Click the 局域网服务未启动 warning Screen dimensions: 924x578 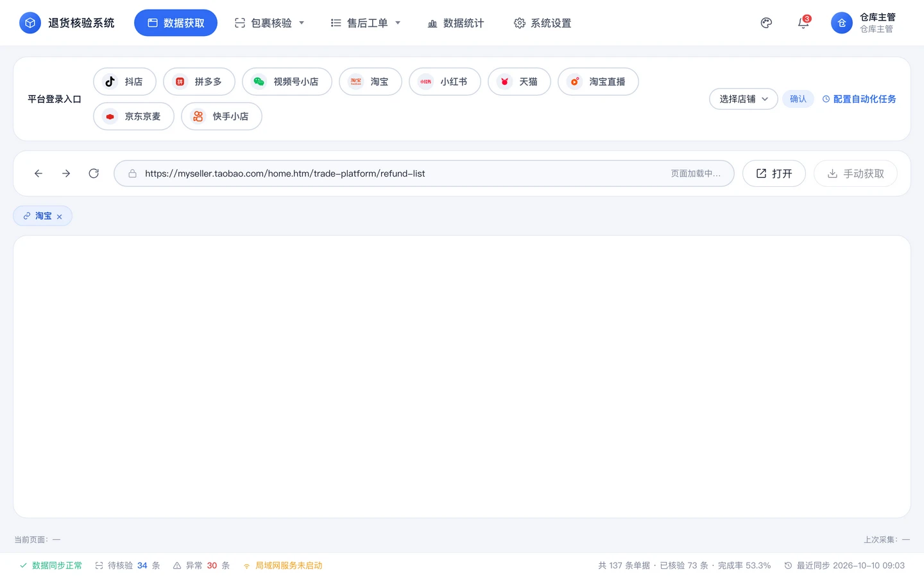point(282,566)
